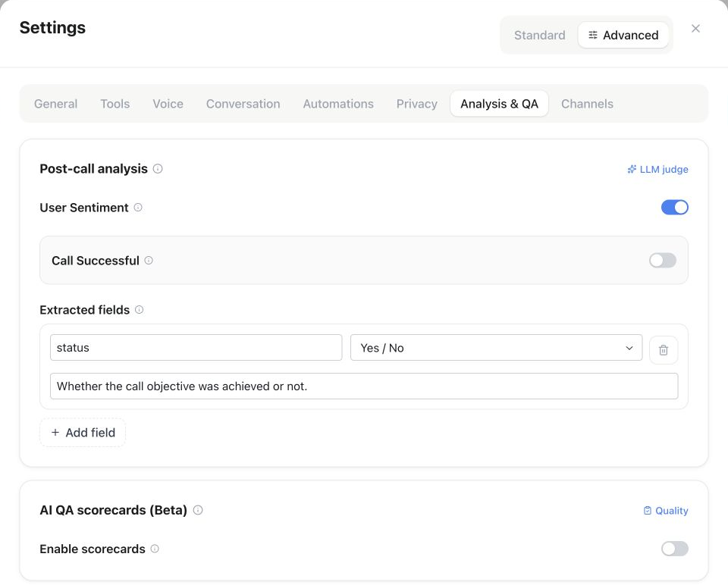Delete the status extracted field via trash icon
The height and width of the screenshot is (585, 728).
663,350
